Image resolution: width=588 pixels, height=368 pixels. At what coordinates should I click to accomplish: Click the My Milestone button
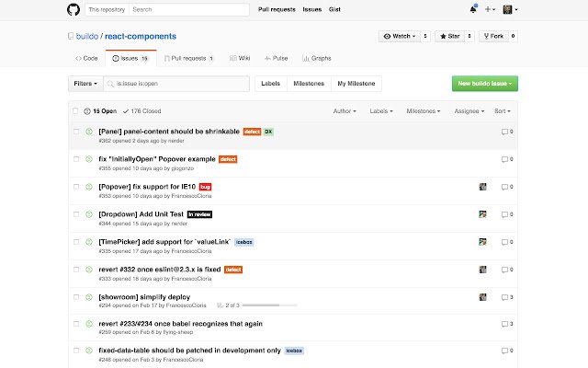click(x=356, y=84)
